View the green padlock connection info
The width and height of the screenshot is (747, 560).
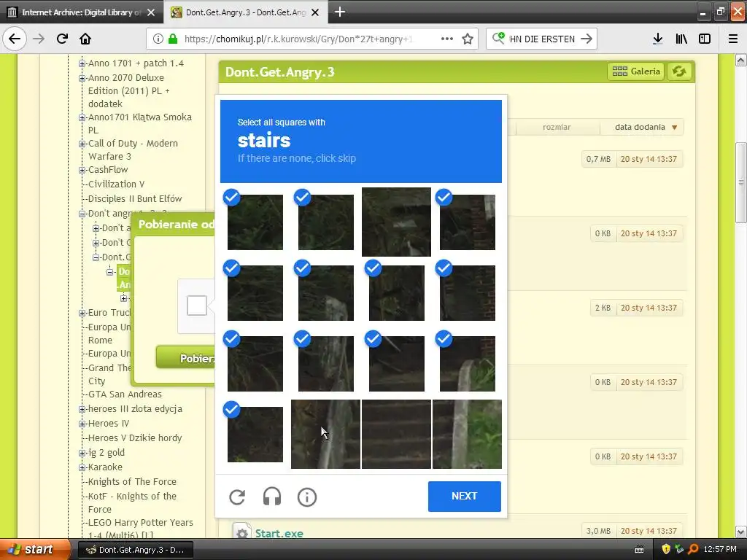[173, 39]
